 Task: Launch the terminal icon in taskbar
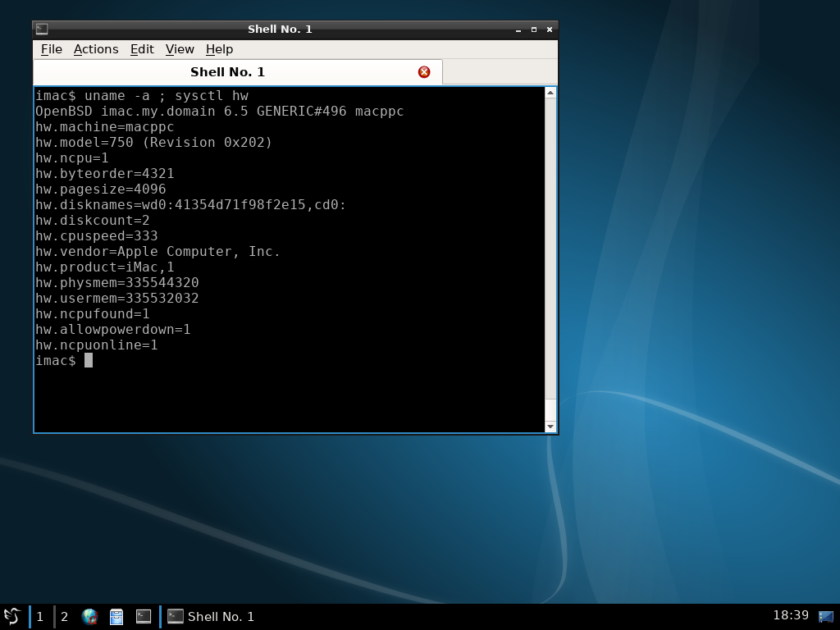pos(143,617)
